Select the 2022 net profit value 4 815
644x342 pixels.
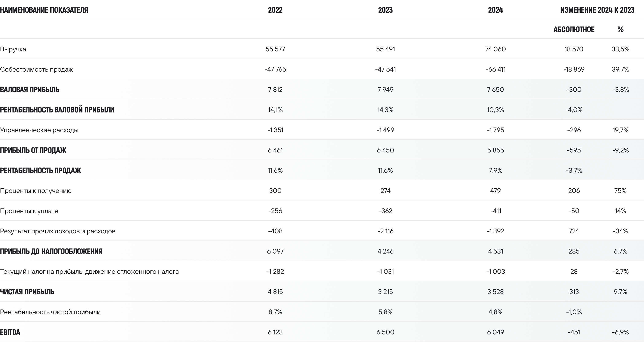(x=275, y=291)
